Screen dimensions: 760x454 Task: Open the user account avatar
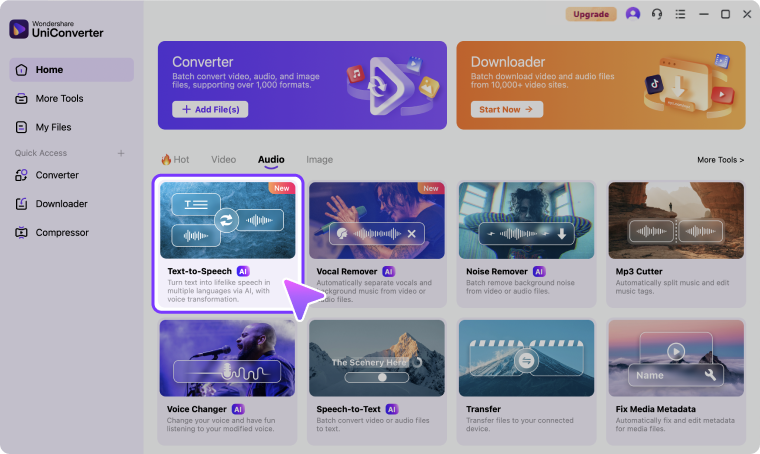(633, 14)
